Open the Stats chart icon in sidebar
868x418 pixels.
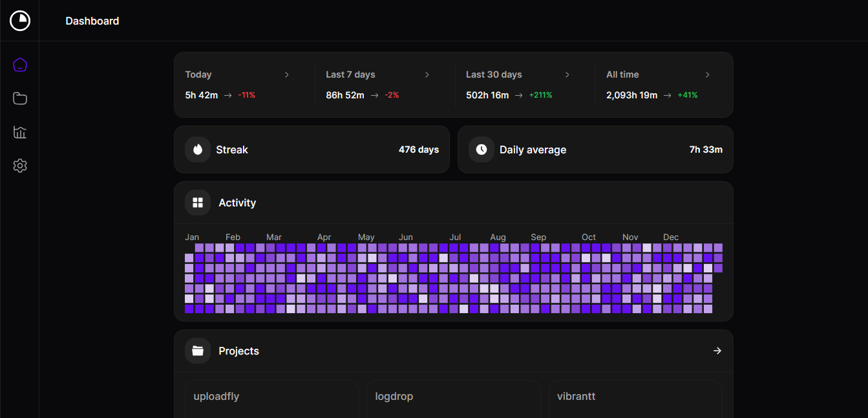tap(20, 132)
